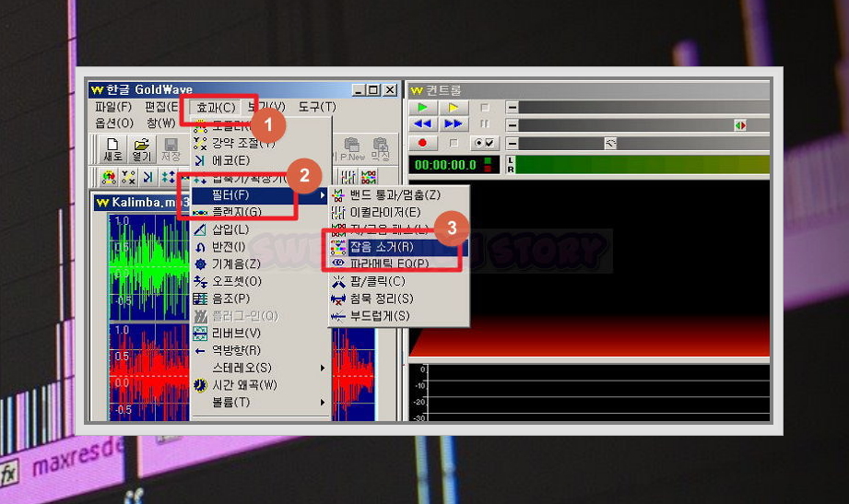Select 파라메틱 EQ(P) filter

[399, 264]
